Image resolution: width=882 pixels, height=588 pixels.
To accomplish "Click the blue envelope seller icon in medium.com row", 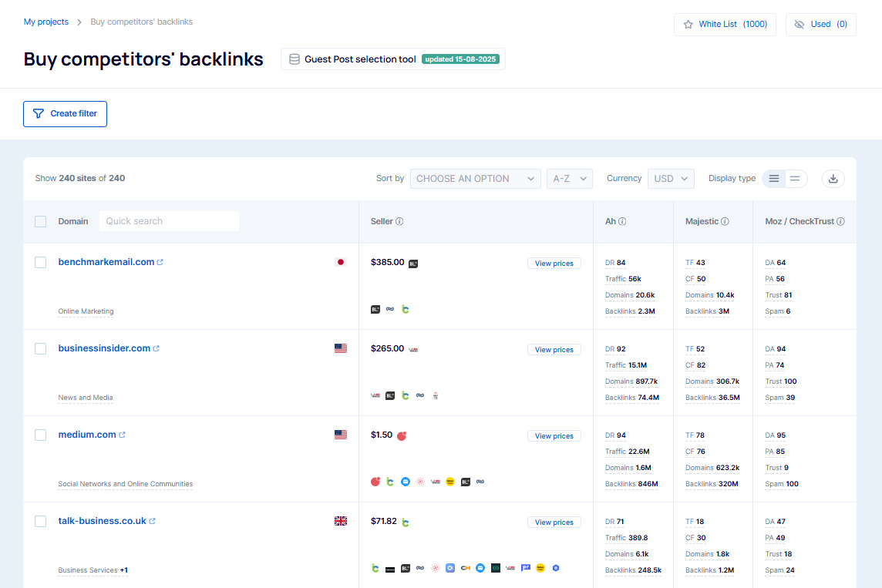I will click(x=405, y=482).
